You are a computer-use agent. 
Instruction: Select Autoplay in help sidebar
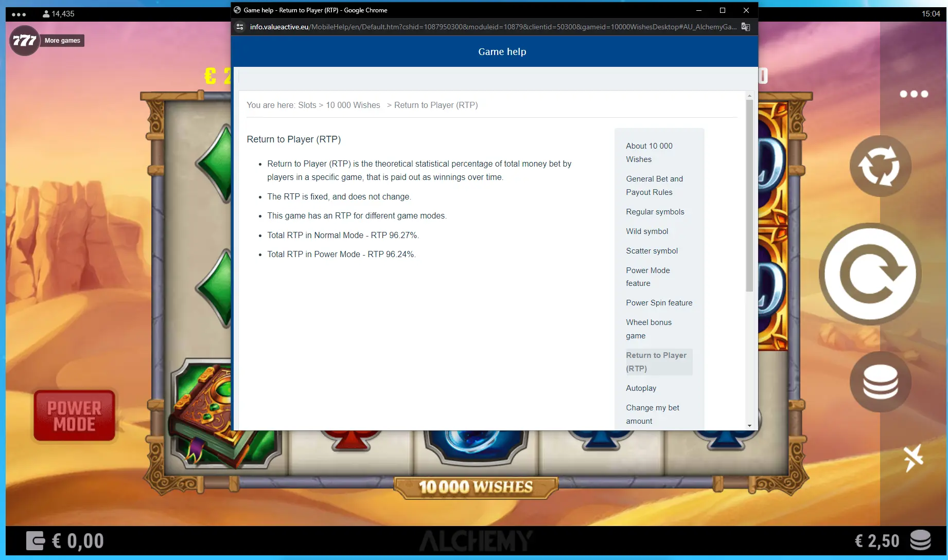[641, 388]
